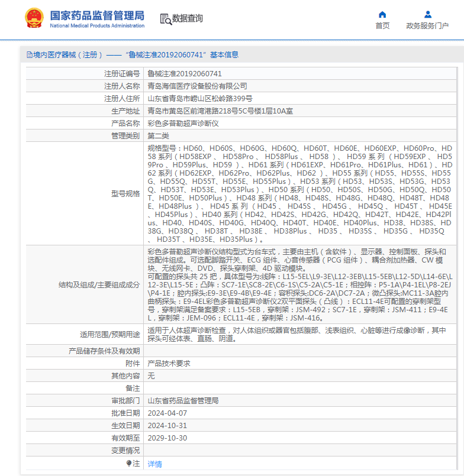Click the 注册人住所 row label
Image resolution: width=464 pixels, height=476 pixels.
tap(122, 99)
